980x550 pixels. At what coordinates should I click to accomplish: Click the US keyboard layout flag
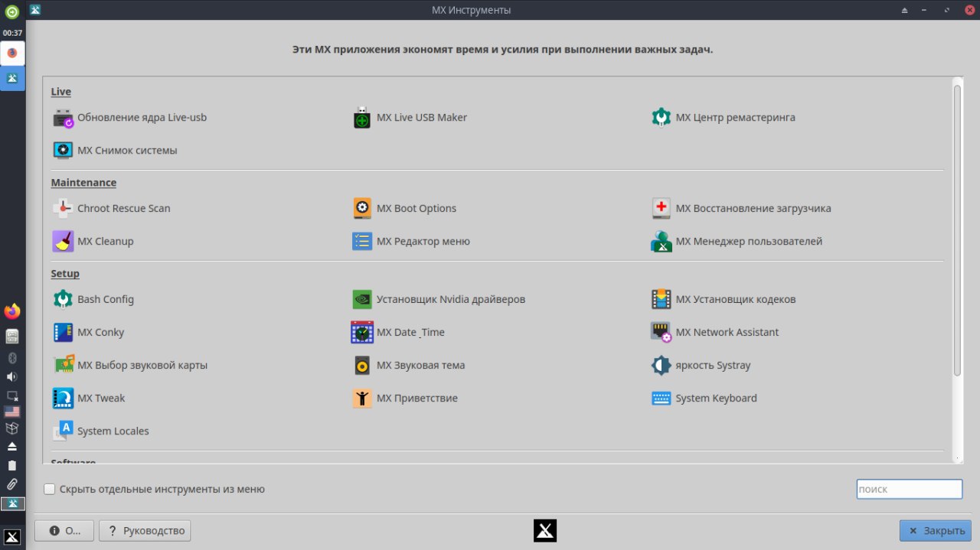pyautogui.click(x=11, y=412)
